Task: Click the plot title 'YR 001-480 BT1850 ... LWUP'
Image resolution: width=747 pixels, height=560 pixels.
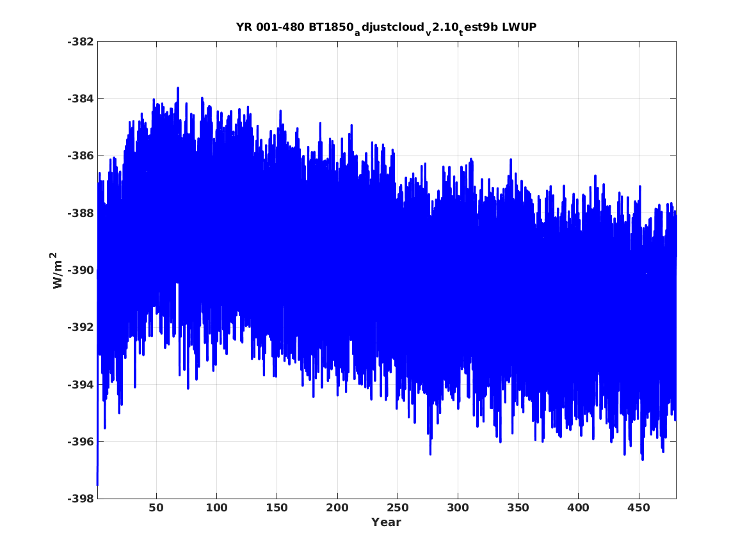Action: tap(387, 28)
